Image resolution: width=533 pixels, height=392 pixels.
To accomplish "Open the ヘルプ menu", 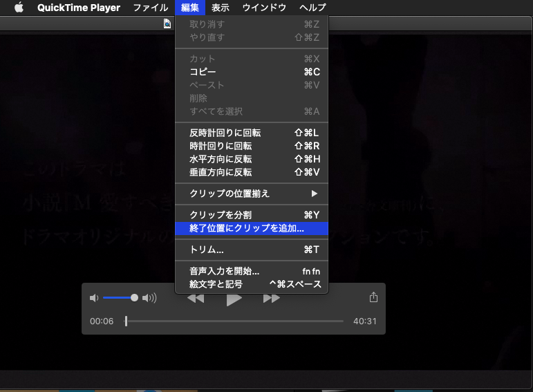I will (x=312, y=8).
